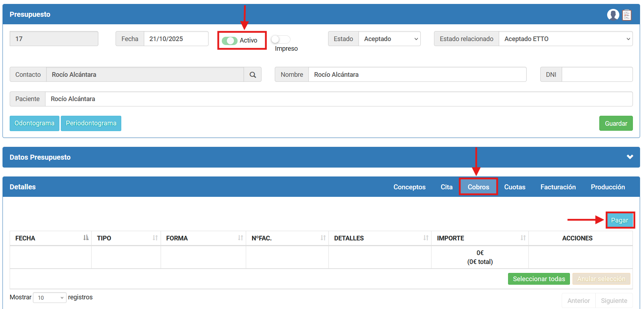
Task: Click the clipboard checklist icon in header
Action: click(627, 15)
